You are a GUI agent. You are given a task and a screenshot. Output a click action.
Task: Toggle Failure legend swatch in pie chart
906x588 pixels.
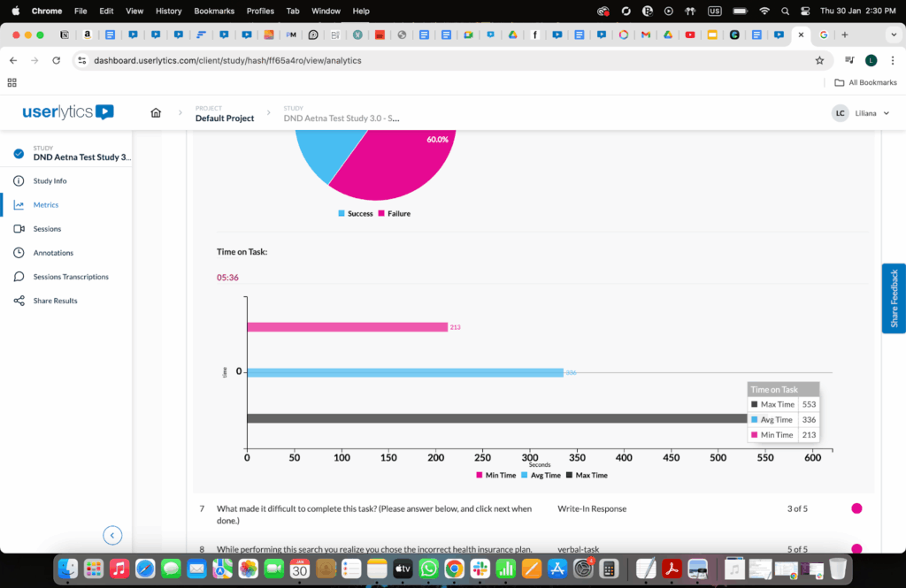394,214
